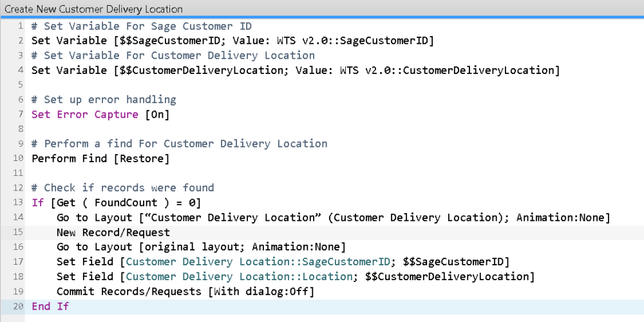Select the Go to Layout Customer Delivery Location step
644x322 pixels.
point(333,218)
